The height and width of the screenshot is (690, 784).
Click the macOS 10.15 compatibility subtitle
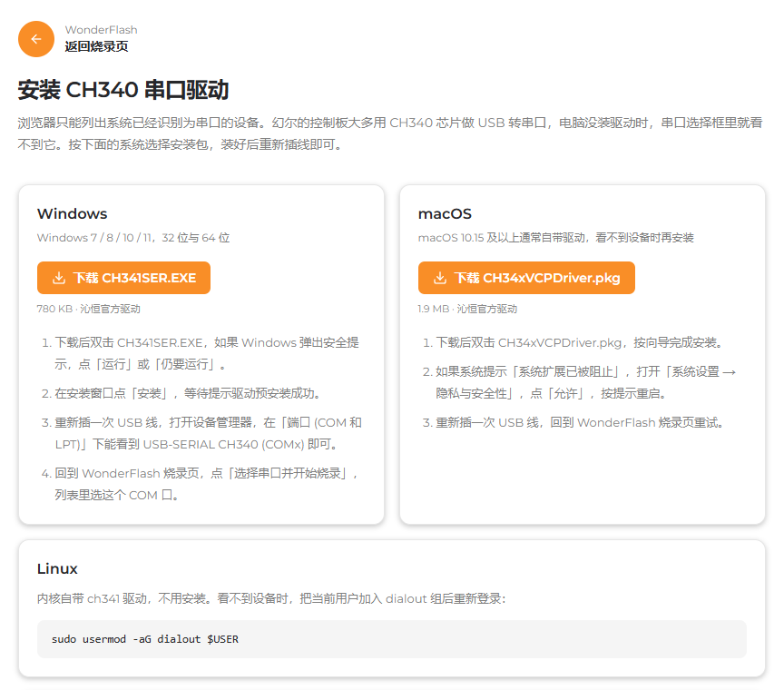point(556,238)
